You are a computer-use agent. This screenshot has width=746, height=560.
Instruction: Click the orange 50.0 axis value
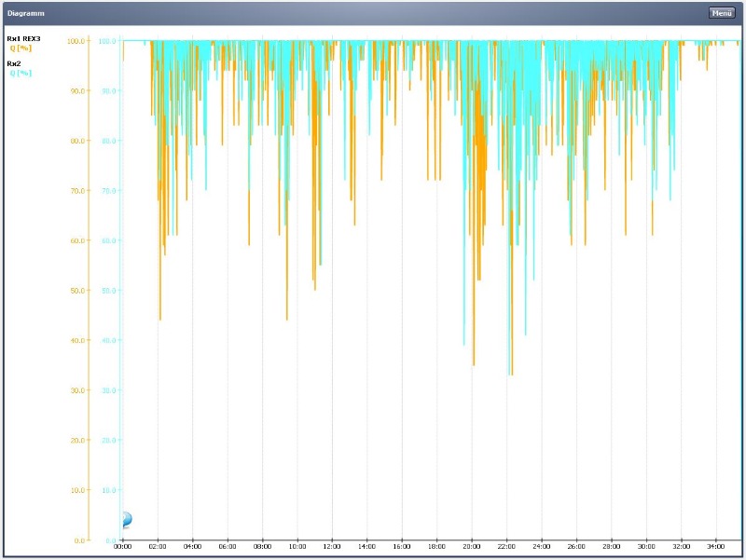click(77, 291)
